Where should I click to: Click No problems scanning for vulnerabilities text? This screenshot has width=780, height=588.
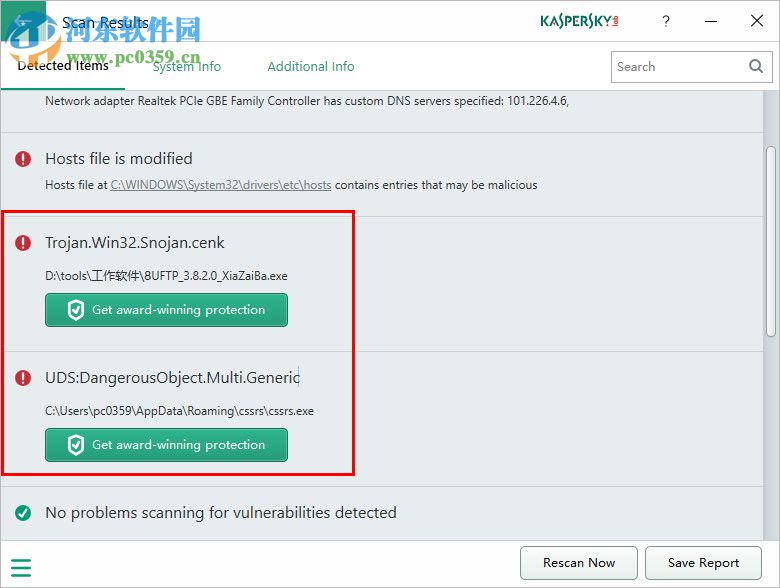pyautogui.click(x=221, y=512)
